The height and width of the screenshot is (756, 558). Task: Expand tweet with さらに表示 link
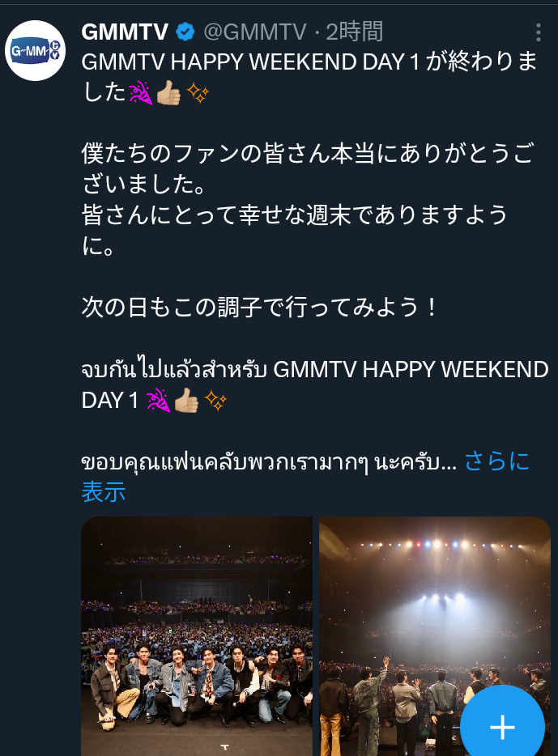305,477
